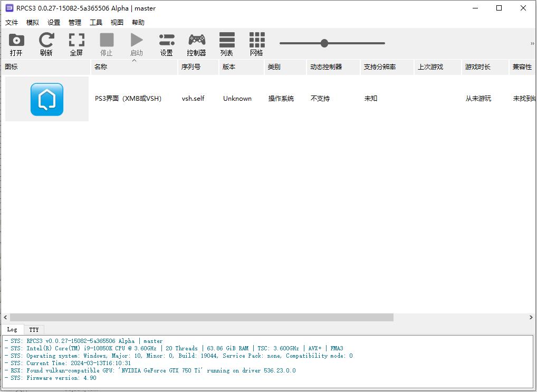Open 控制器 gamepad configuration icon

click(197, 40)
